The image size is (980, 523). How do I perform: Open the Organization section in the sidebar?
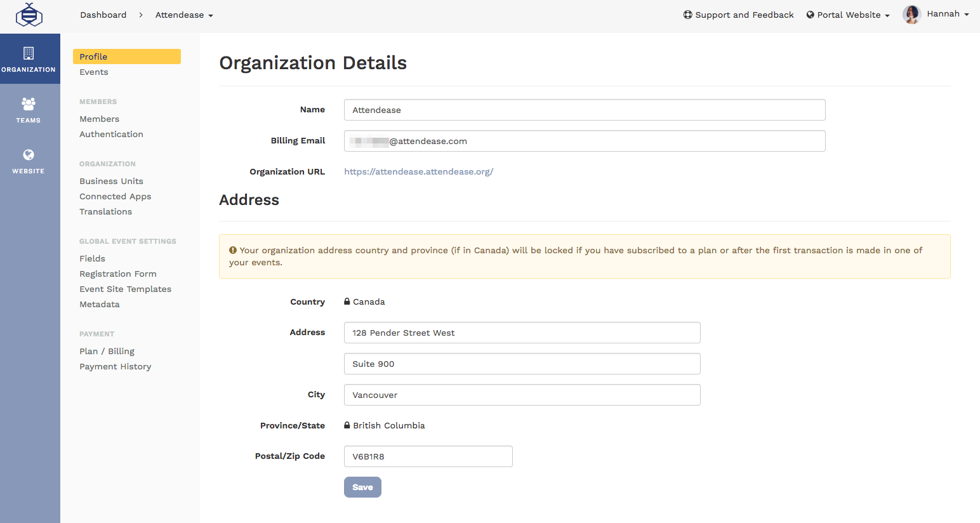pyautogui.click(x=29, y=58)
